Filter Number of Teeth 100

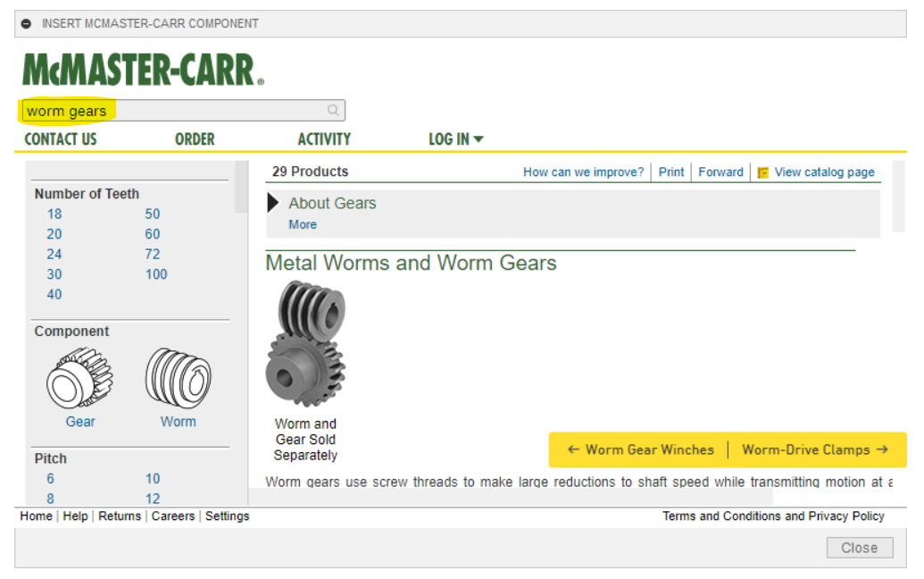pos(156,274)
